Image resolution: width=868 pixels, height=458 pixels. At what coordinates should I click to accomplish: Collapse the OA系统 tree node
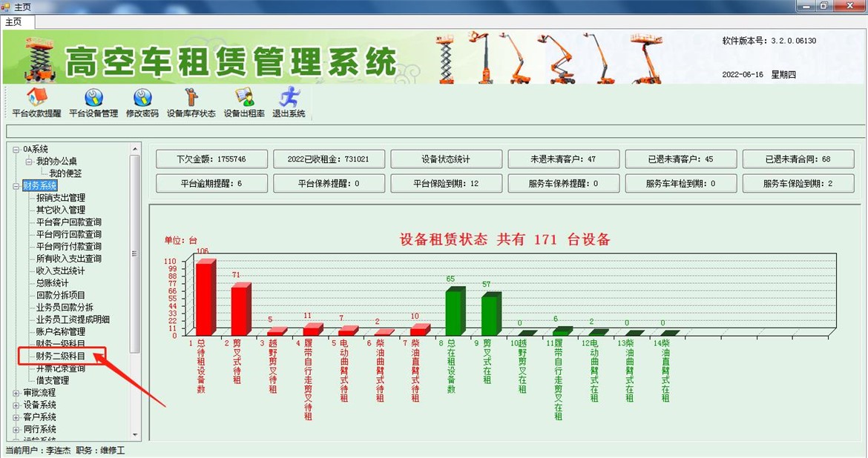(16, 150)
